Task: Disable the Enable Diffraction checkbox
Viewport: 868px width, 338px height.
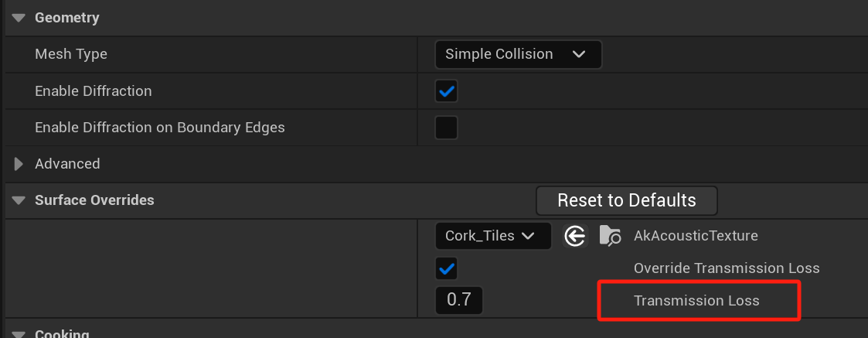Action: tap(447, 91)
